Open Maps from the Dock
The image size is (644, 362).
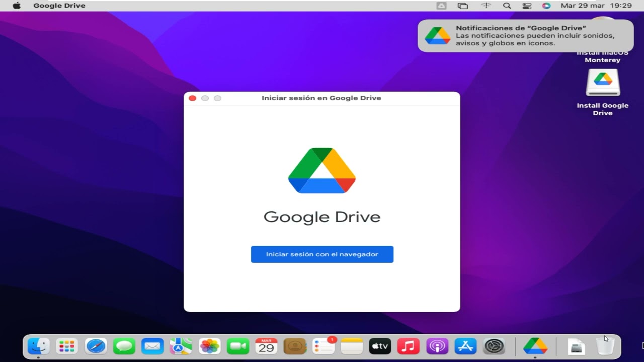181,346
